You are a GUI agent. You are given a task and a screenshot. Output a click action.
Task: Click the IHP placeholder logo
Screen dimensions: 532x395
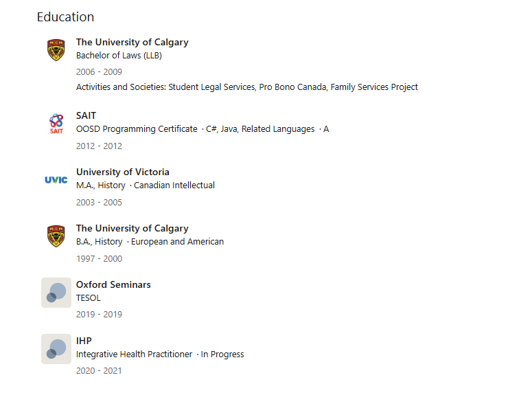[x=56, y=349]
